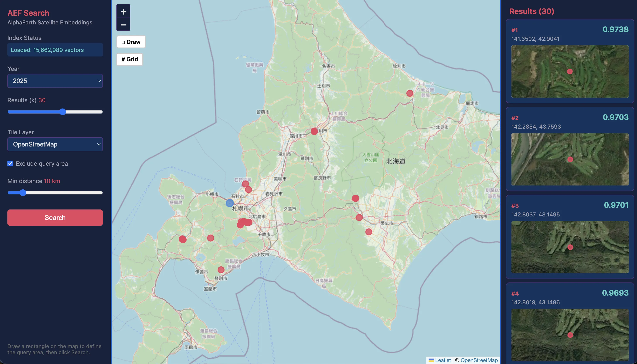Image resolution: width=637 pixels, height=364 pixels.
Task: Click the red marker near Abashiri coast
Action: point(409,93)
